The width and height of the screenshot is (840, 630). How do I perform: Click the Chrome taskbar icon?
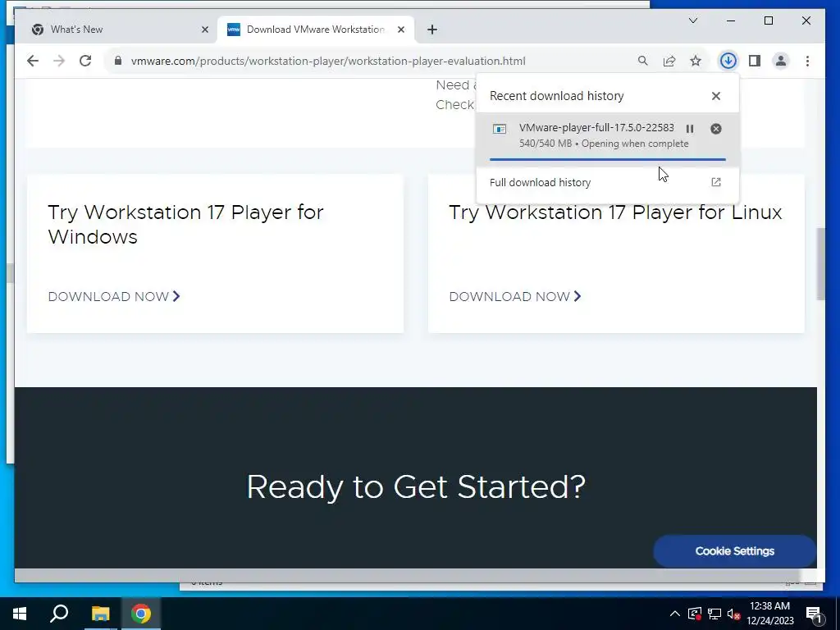point(141,614)
